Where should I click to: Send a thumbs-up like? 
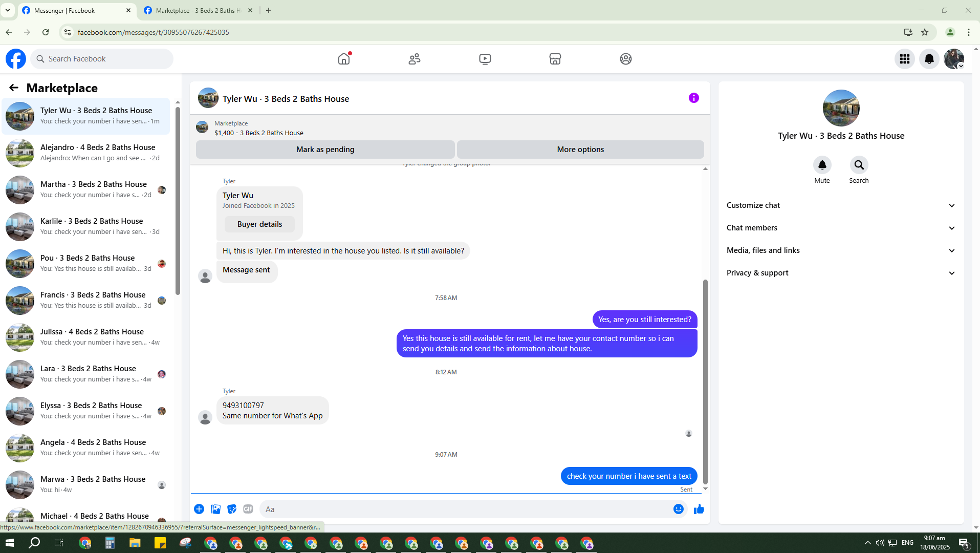point(699,509)
